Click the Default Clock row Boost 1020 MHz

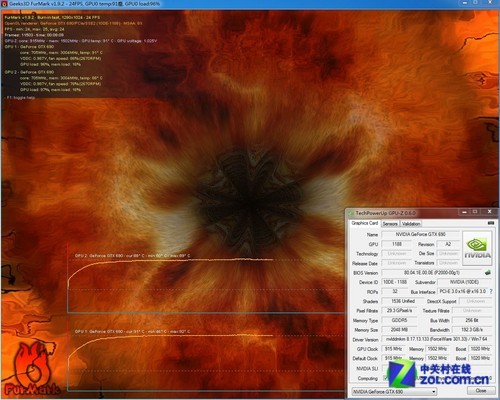click(x=480, y=358)
